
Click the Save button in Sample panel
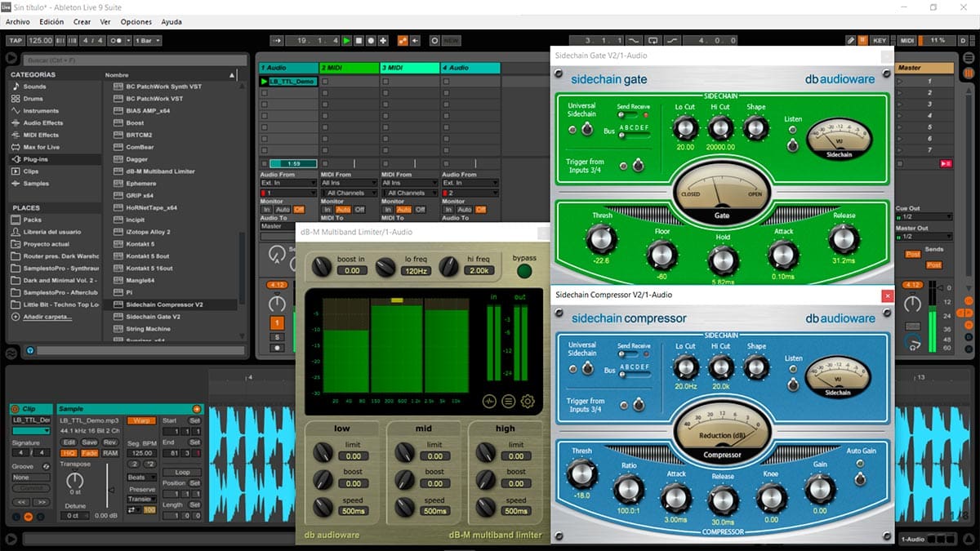(x=90, y=442)
